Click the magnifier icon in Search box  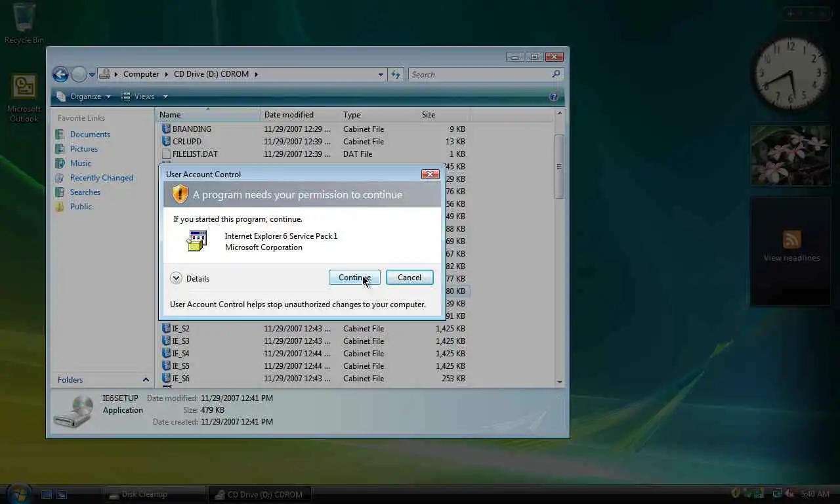click(556, 74)
